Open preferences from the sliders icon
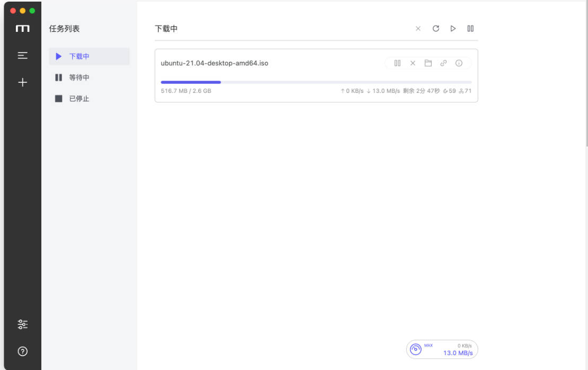The image size is (588, 370). [22, 324]
